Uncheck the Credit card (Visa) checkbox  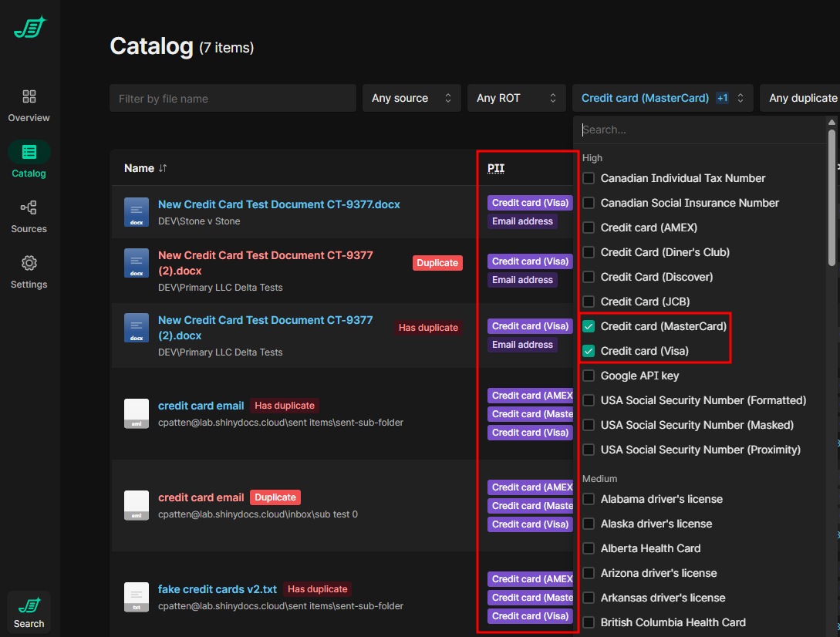589,351
